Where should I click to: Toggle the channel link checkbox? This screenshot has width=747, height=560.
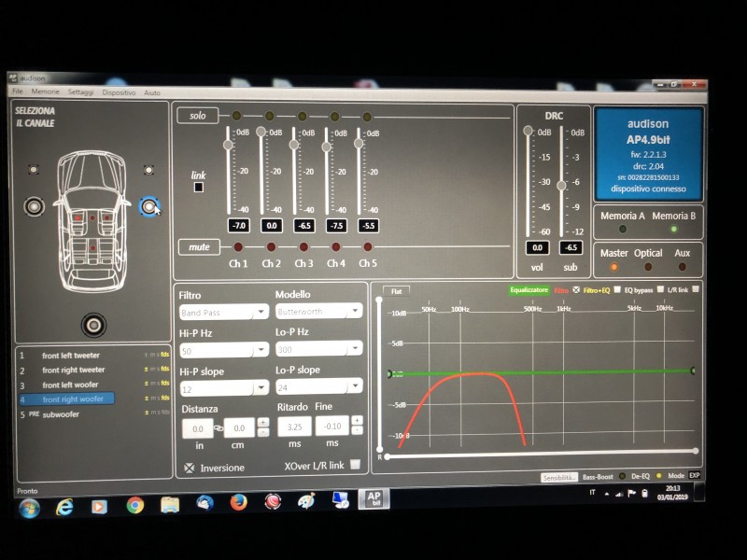coord(199,188)
